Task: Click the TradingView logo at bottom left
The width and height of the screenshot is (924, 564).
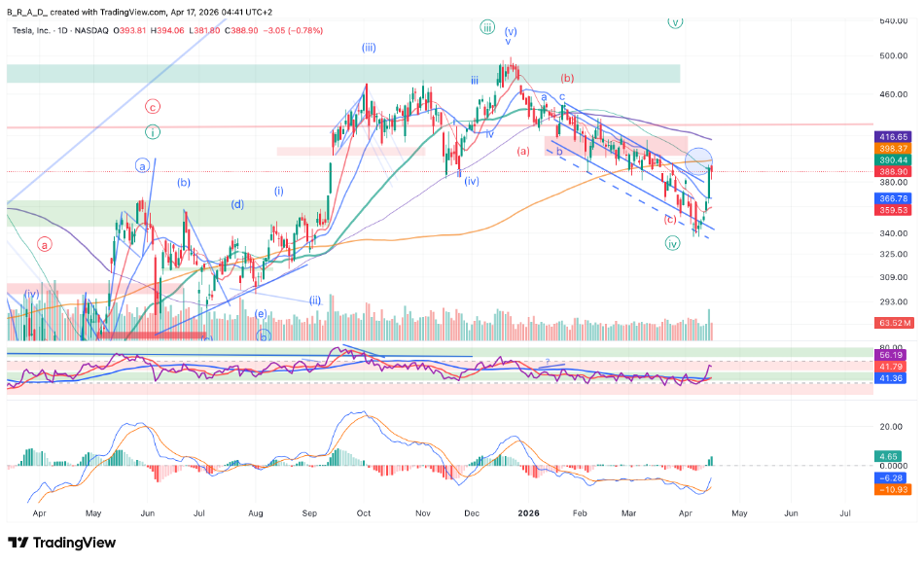Action: tap(62, 543)
